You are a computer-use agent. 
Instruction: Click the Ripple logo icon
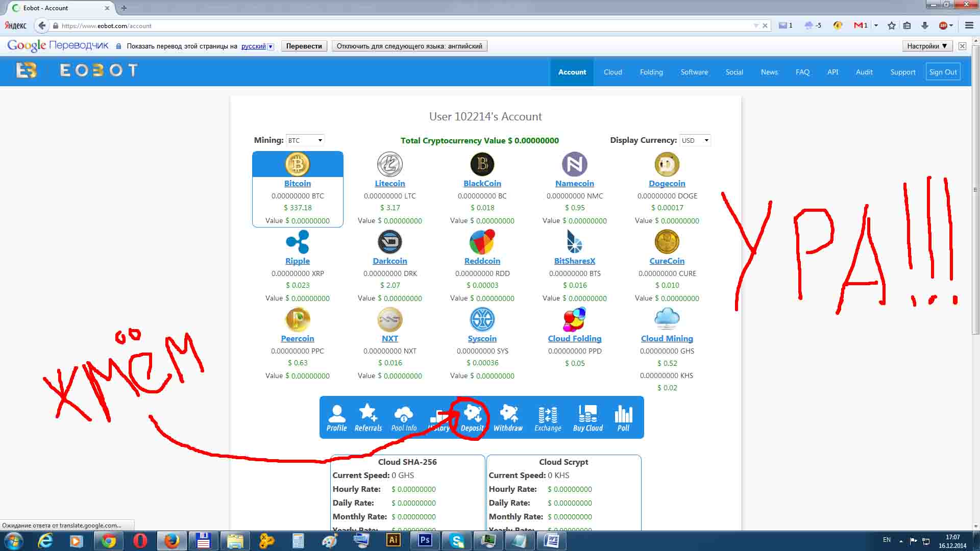[x=297, y=242]
